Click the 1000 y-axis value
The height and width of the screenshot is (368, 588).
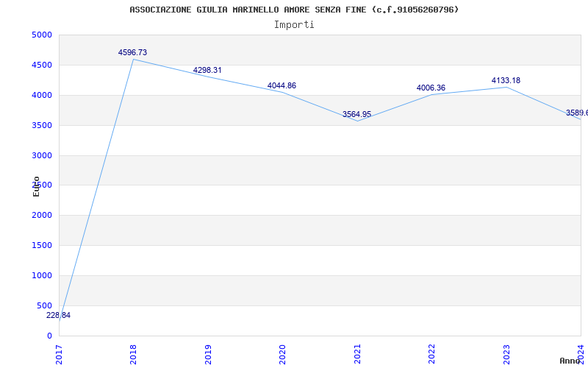42,275
